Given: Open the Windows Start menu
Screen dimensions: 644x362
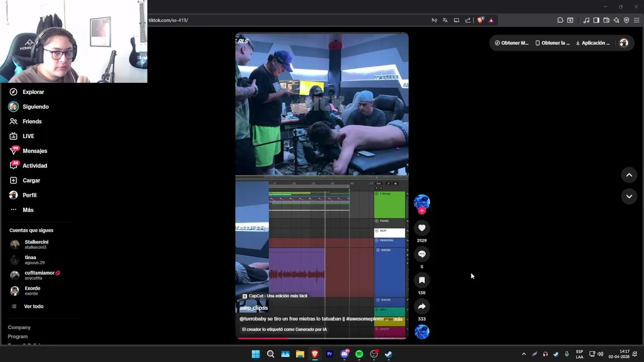Looking at the screenshot, I should (x=256, y=354).
